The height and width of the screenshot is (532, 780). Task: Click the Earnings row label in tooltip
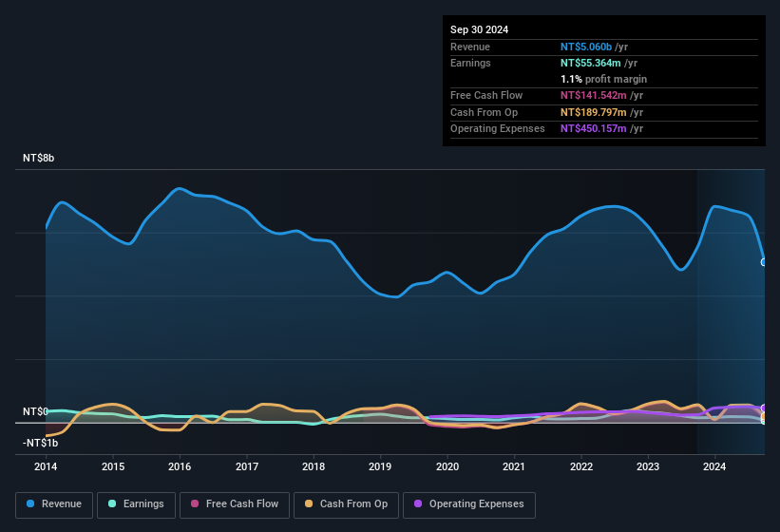coord(470,63)
